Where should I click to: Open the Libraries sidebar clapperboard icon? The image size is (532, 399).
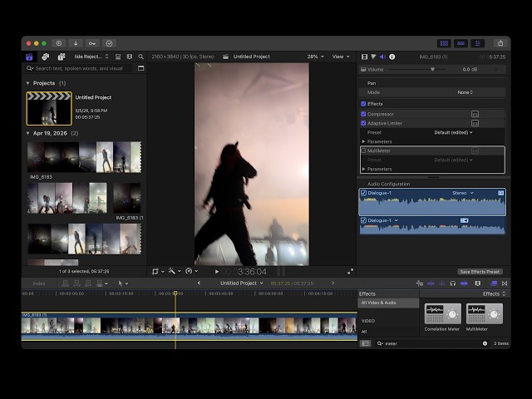click(29, 57)
